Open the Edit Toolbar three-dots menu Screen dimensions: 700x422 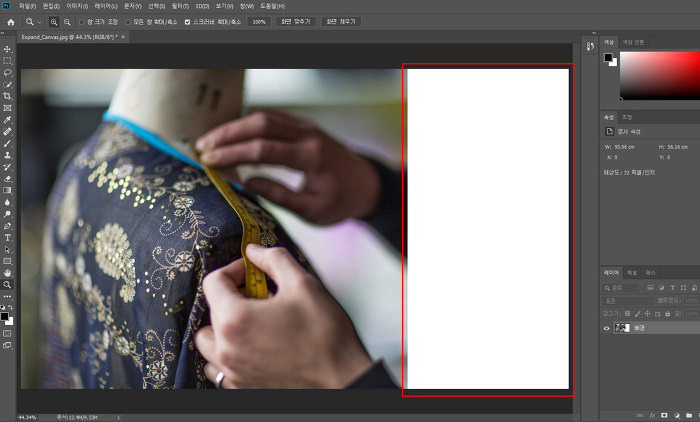(x=7, y=297)
